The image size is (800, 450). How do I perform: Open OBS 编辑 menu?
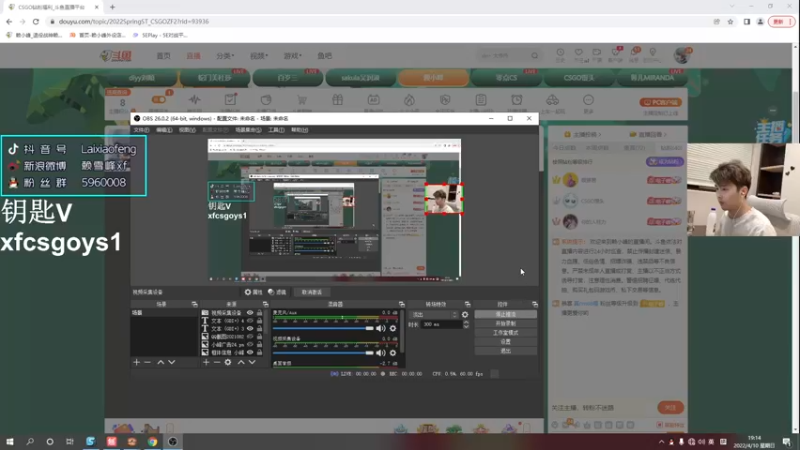pos(164,130)
